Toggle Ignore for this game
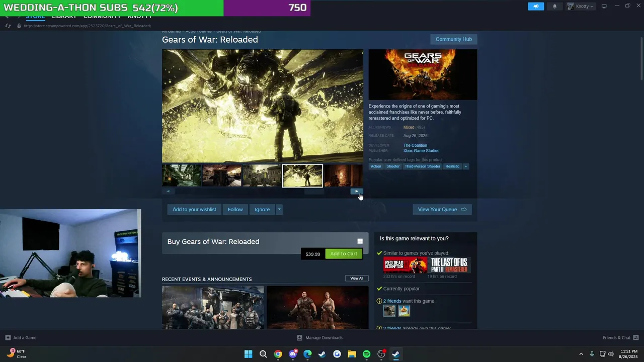The image size is (644, 362). click(x=262, y=210)
